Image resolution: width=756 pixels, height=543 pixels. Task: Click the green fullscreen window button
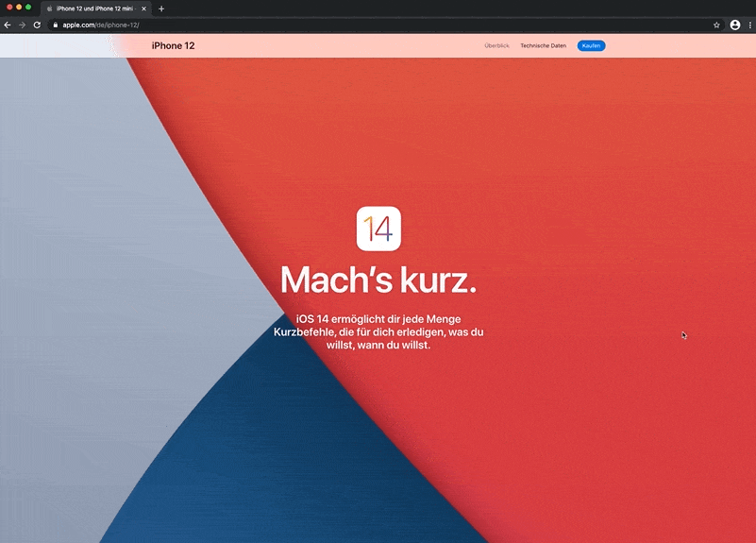tap(28, 8)
